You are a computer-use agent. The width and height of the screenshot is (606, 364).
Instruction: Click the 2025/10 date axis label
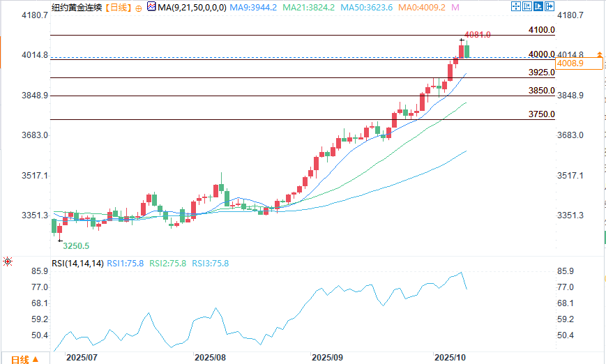click(450, 358)
